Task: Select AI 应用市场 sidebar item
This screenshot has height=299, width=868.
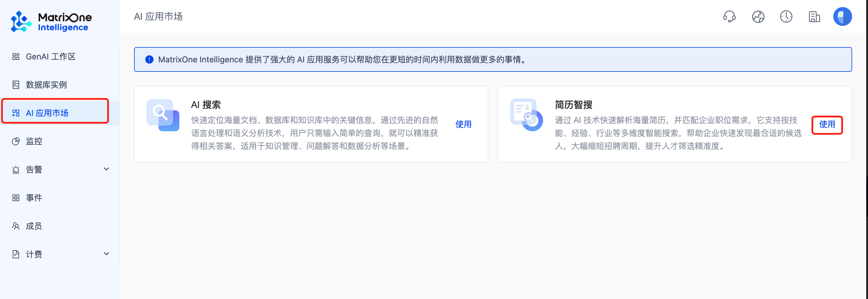Action: click(47, 113)
